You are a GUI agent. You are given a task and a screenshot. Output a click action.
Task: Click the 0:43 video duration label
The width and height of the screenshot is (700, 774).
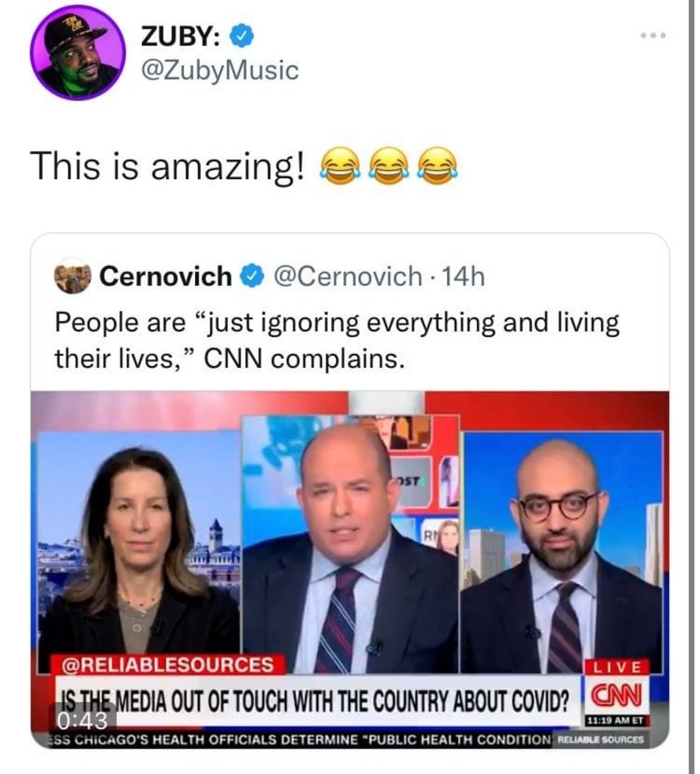tap(82, 721)
